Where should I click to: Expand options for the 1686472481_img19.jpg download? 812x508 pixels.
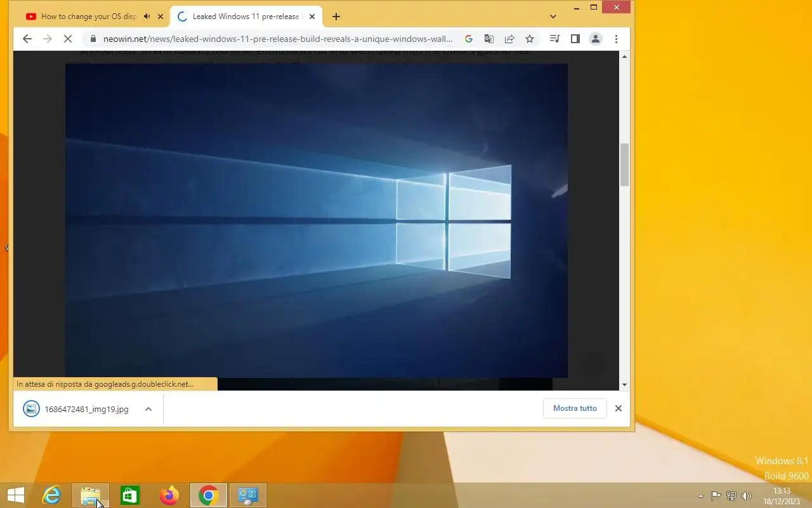(x=148, y=409)
